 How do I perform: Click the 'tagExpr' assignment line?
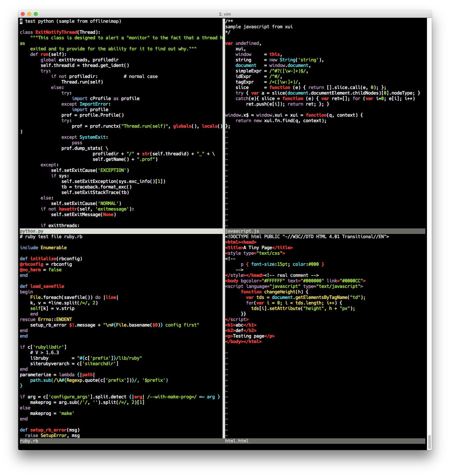[268, 82]
